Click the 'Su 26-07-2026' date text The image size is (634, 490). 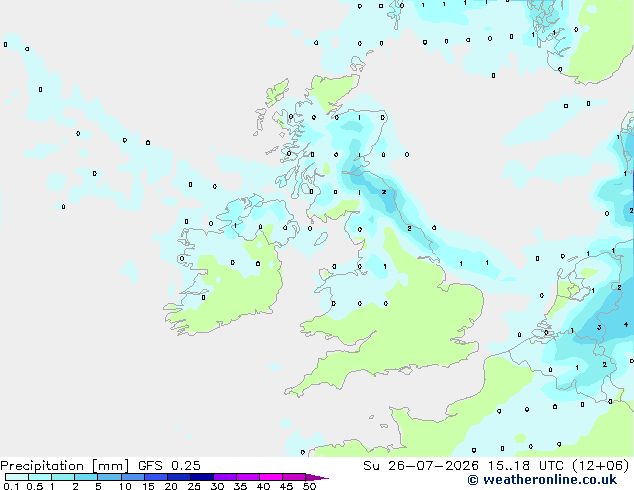coord(421,466)
